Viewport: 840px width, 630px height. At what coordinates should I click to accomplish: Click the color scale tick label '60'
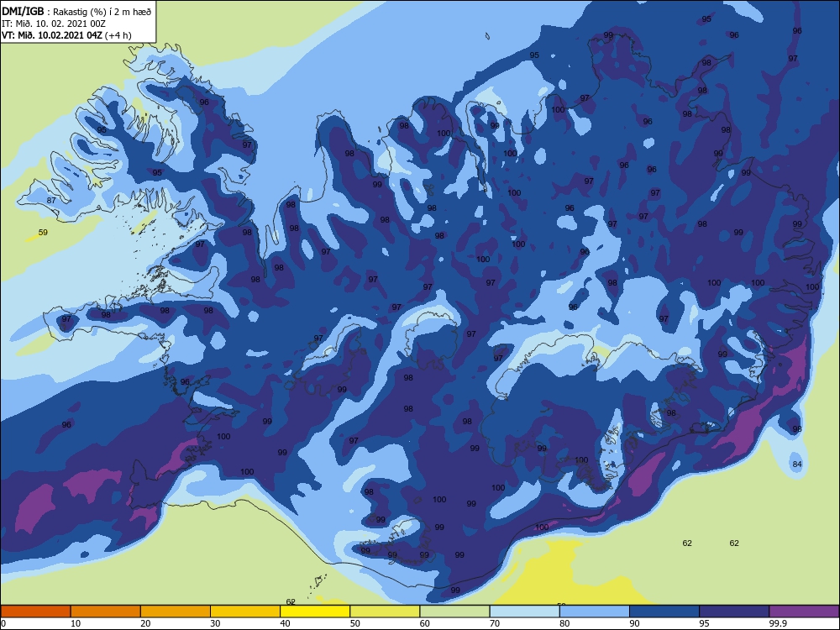click(x=425, y=623)
